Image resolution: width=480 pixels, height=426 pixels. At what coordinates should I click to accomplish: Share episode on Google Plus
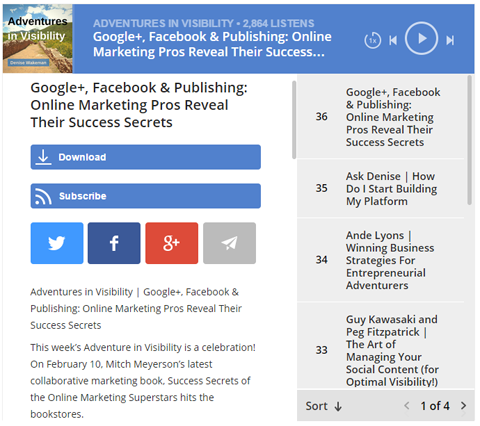click(172, 243)
